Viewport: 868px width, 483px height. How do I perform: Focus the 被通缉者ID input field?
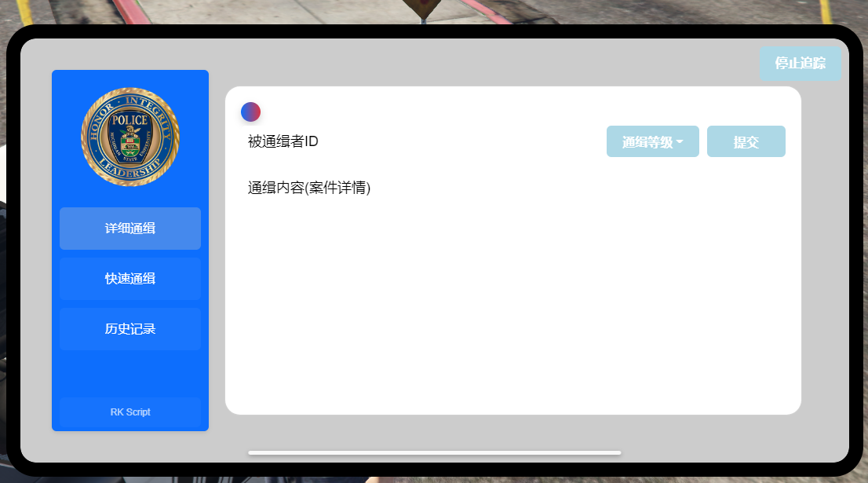pyautogui.click(x=421, y=142)
